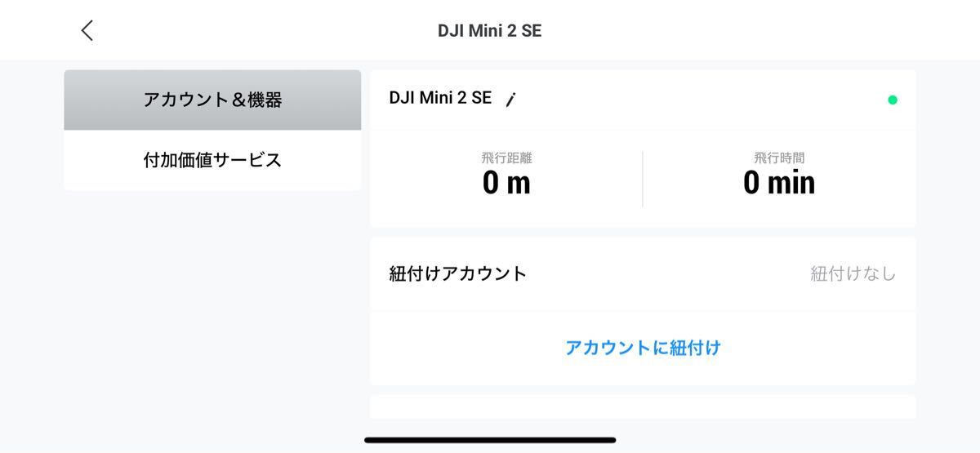The width and height of the screenshot is (980, 453).
Task: Tap the 紐付けアカウント row label
Action: click(x=458, y=273)
